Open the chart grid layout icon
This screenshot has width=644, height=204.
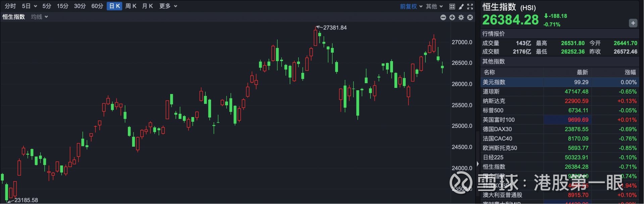pyautogui.click(x=452, y=6)
